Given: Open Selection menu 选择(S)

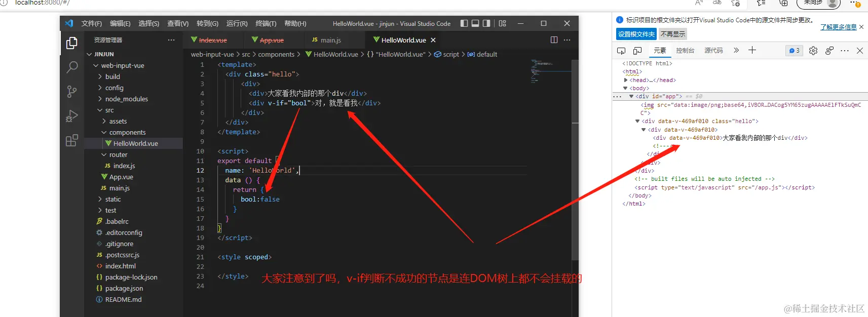Looking at the screenshot, I should tap(149, 23).
